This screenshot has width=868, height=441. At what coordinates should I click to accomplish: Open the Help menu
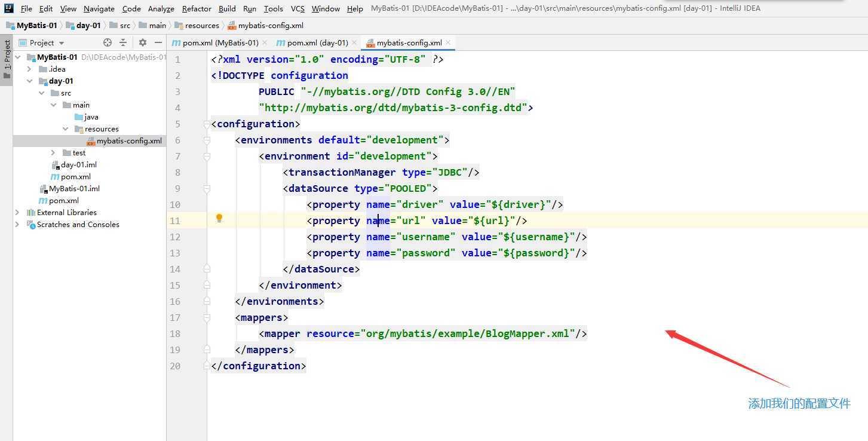pos(355,8)
